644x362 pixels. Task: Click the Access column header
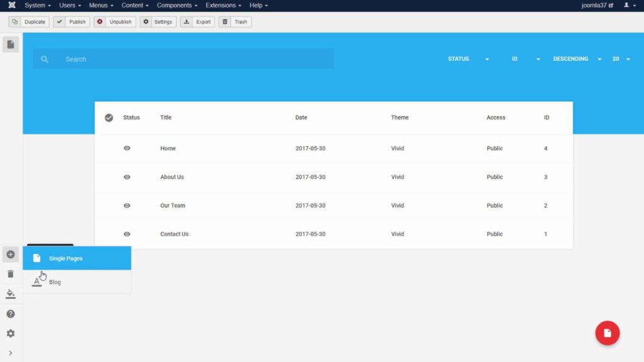496,118
